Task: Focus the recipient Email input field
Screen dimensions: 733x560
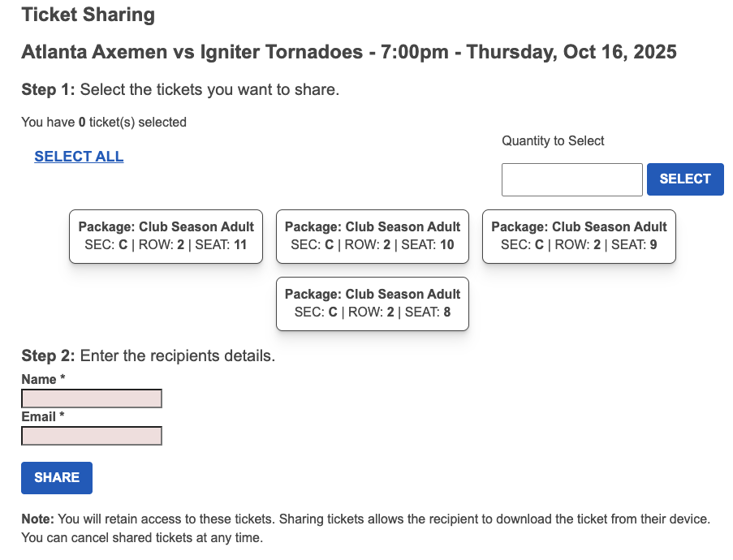Action: [92, 436]
